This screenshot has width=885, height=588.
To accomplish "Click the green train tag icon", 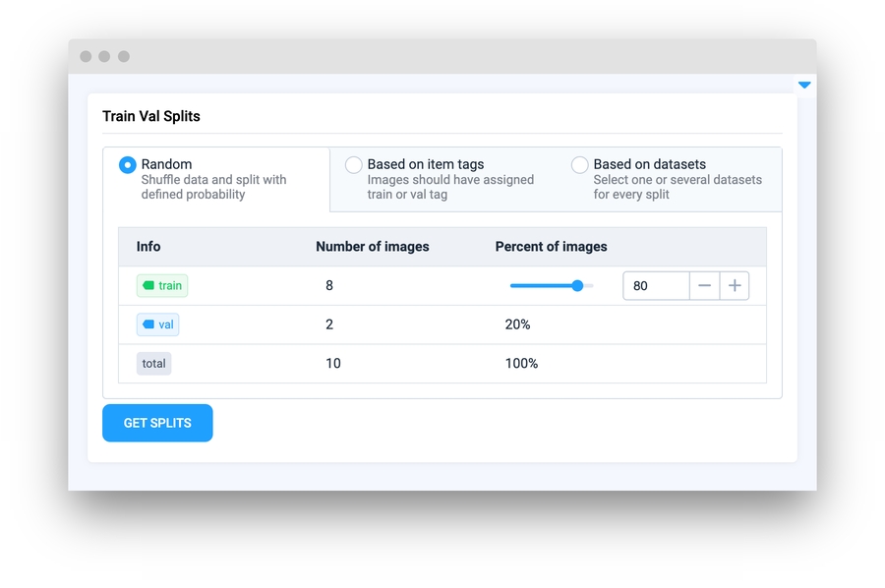I will click(x=148, y=286).
